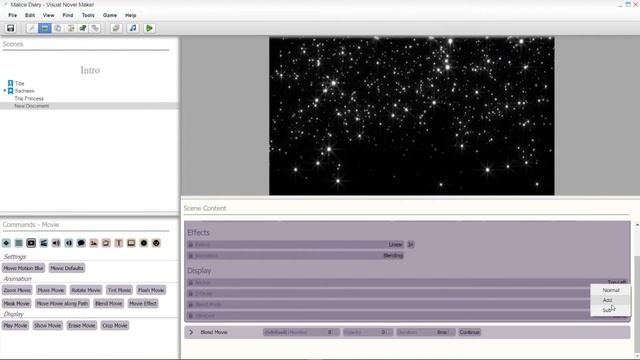Screen dimensions: 640x360
Task: Run the game with the green play icon
Action: point(149,28)
